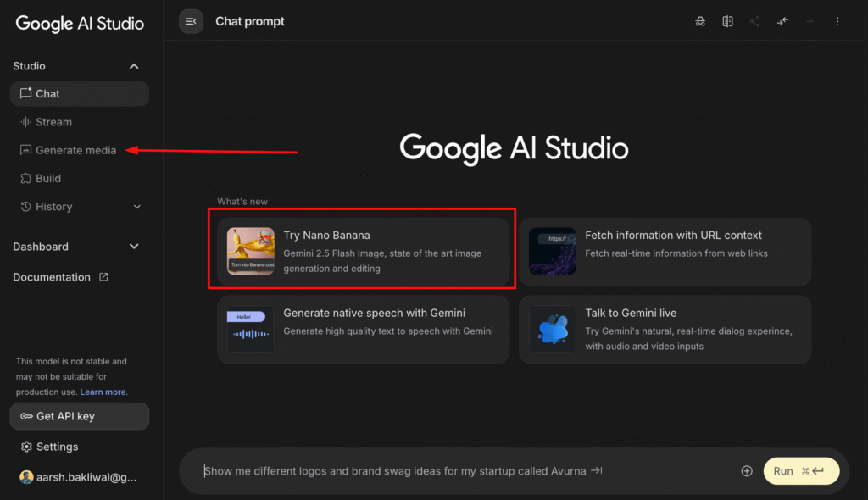Click the share prompt icon
This screenshot has width=868, height=500.
point(754,21)
